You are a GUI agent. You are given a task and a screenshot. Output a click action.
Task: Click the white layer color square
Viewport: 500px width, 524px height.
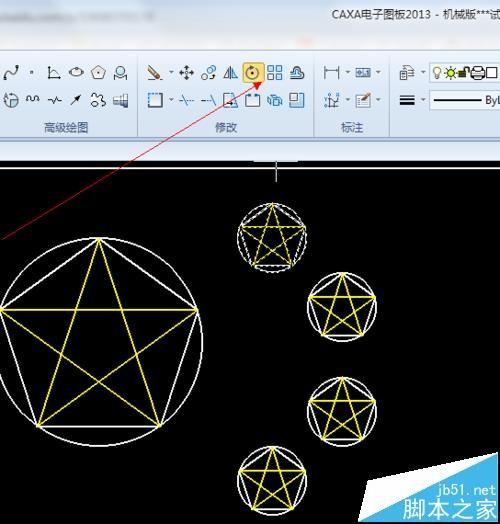pyautogui.click(x=491, y=73)
